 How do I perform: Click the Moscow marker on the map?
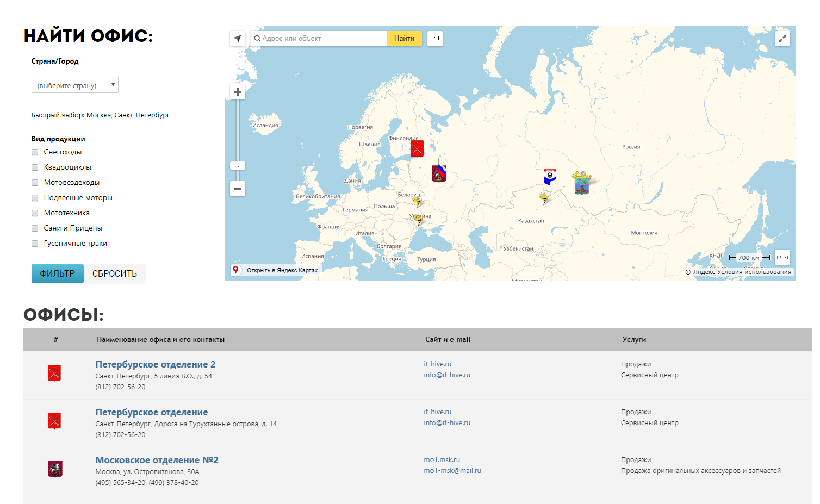click(x=439, y=173)
